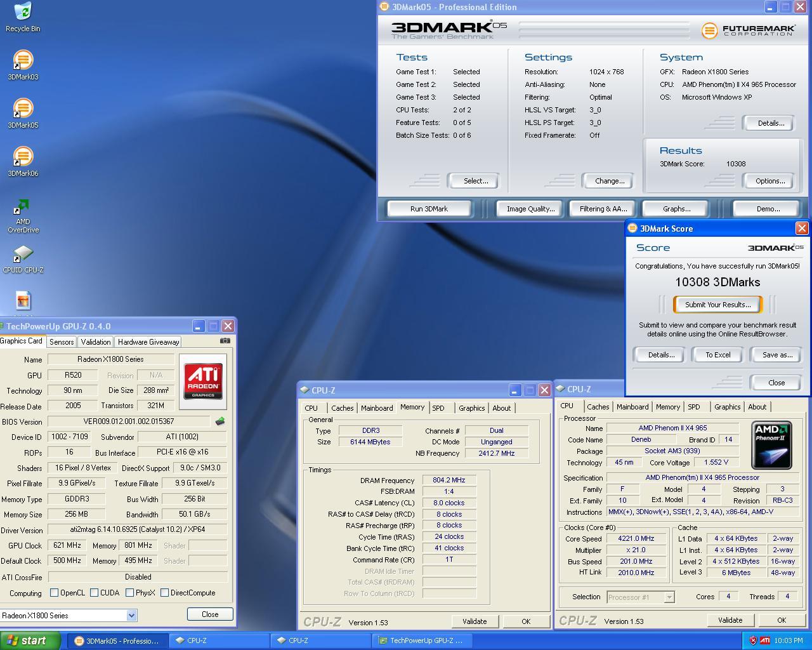The width and height of the screenshot is (812, 650).
Task: Click Options... in the Results section
Action: tap(769, 181)
